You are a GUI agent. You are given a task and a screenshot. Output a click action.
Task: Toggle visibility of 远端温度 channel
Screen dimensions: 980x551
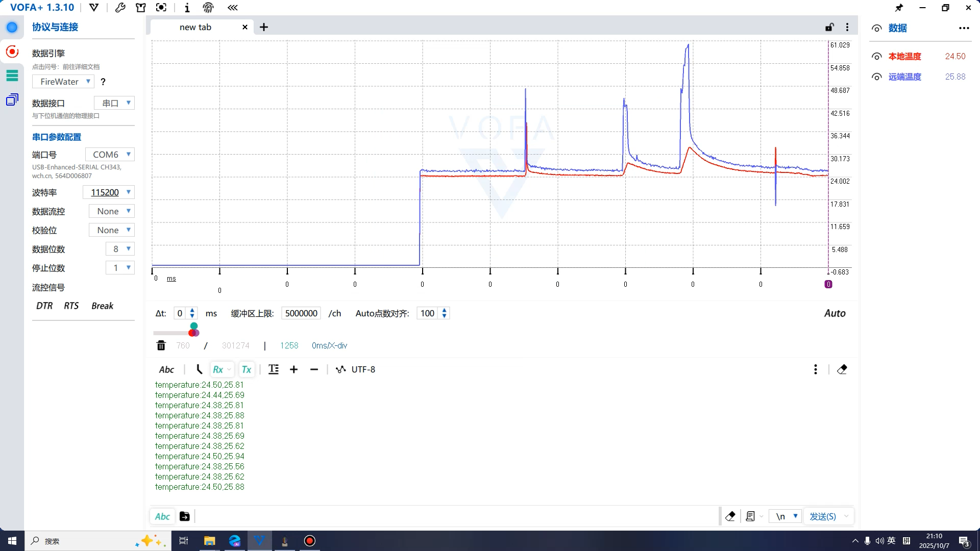click(876, 77)
